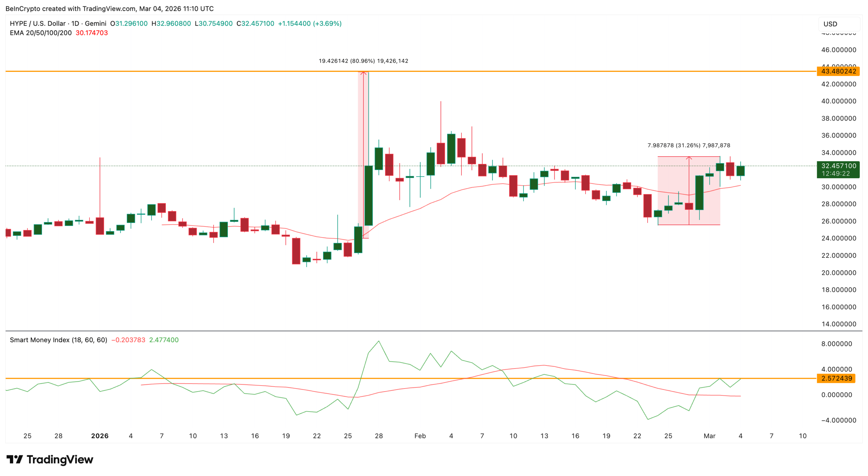Click the BeInCrypto created with TradingView caption

click(109, 8)
